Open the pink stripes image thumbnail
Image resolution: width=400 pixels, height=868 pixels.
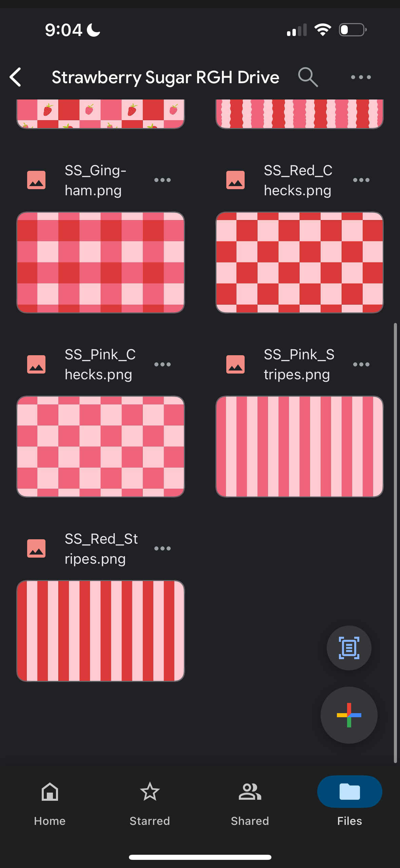click(300, 447)
